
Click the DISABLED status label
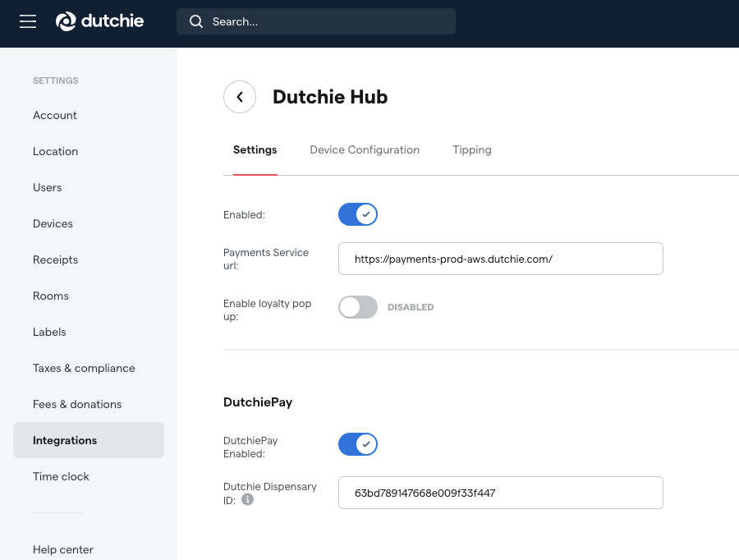(411, 307)
